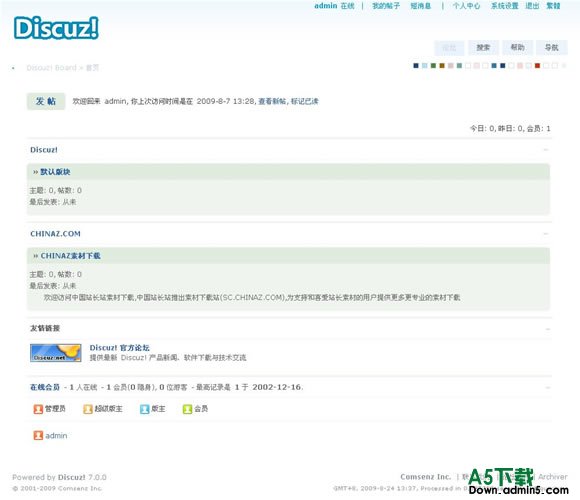Screen dimensions: 580x500
Task: Open the Discuz! 官方论坛 friend link
Action: point(119,348)
